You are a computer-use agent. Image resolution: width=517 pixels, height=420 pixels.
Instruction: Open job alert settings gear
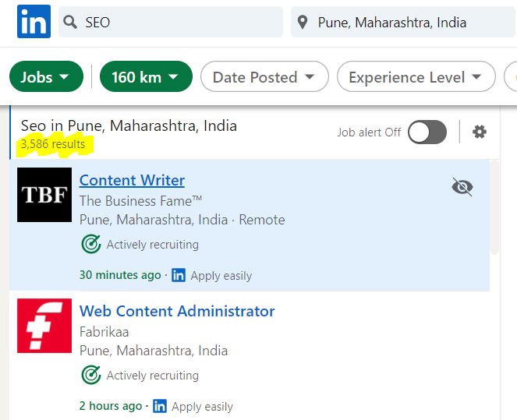(479, 132)
